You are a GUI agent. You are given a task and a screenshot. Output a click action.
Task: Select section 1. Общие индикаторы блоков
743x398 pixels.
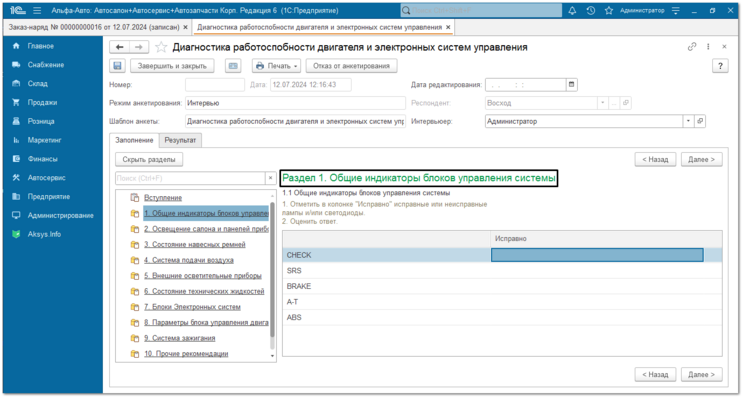[206, 213]
